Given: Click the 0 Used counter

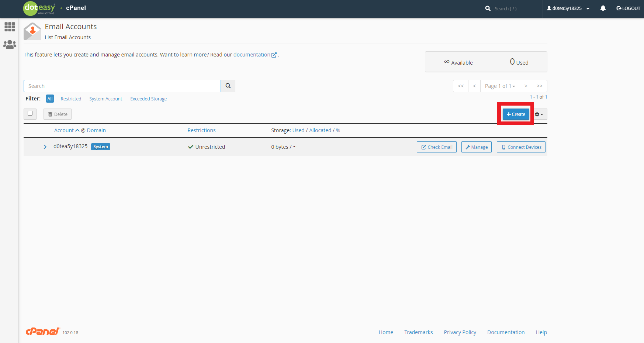Looking at the screenshot, I should (519, 62).
